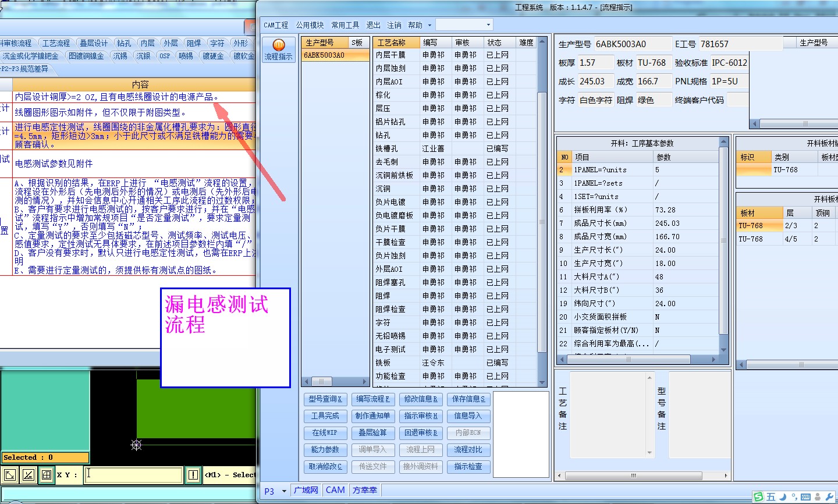The height and width of the screenshot is (504, 838).
Task: Toggle the grid crosshair icon in CAM window
Action: 47,475
